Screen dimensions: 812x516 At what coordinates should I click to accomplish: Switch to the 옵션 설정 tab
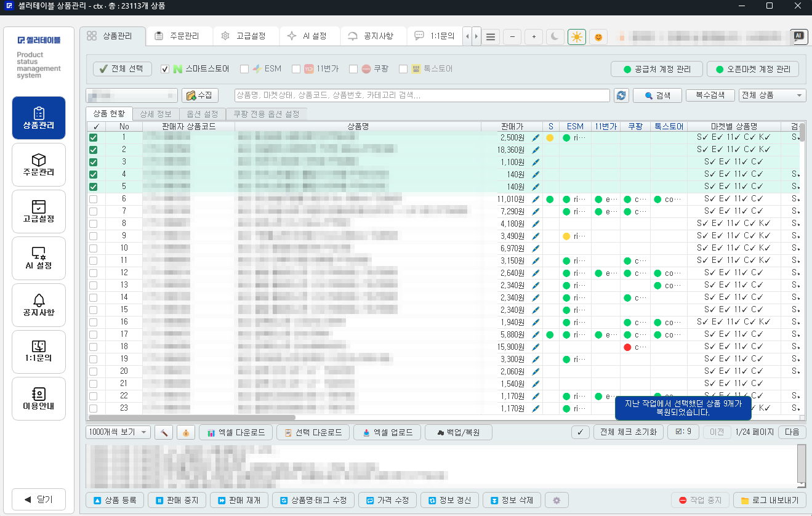click(x=203, y=114)
